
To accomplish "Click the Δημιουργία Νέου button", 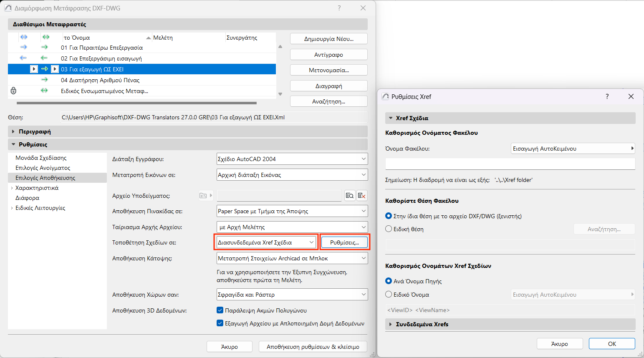I will pos(328,39).
